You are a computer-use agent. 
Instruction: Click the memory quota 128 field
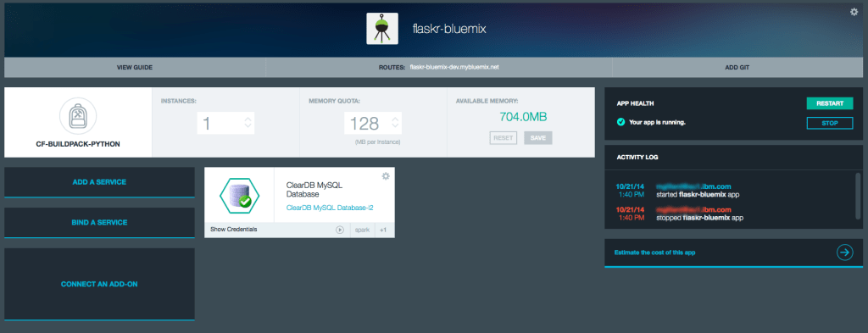click(373, 123)
